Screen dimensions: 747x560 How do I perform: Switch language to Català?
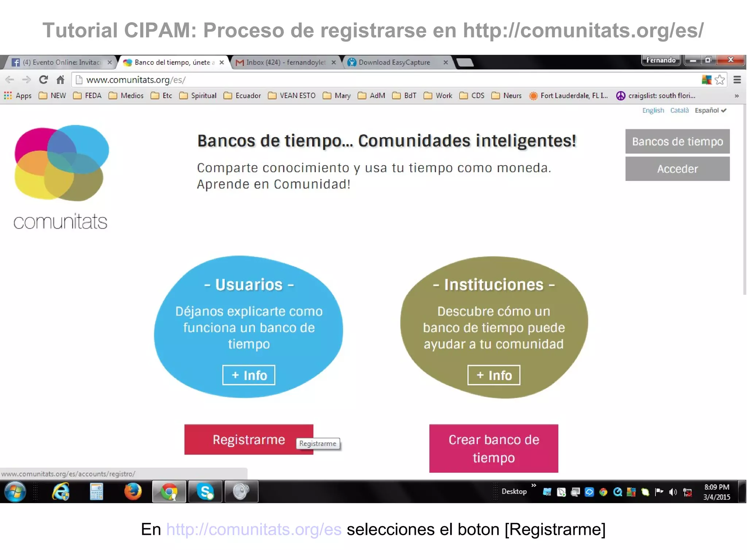(x=679, y=110)
